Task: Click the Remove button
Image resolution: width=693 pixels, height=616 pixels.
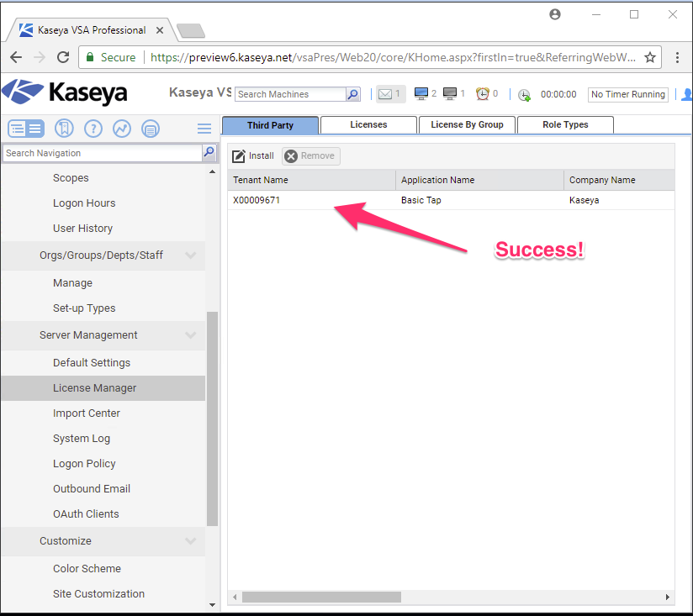Action: (311, 155)
